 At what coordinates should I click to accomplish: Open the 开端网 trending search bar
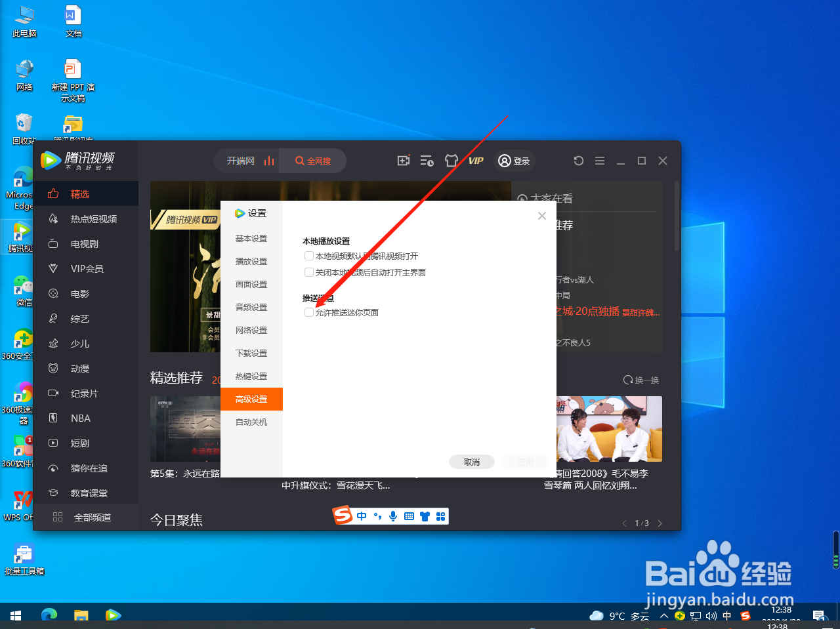pyautogui.click(x=247, y=161)
